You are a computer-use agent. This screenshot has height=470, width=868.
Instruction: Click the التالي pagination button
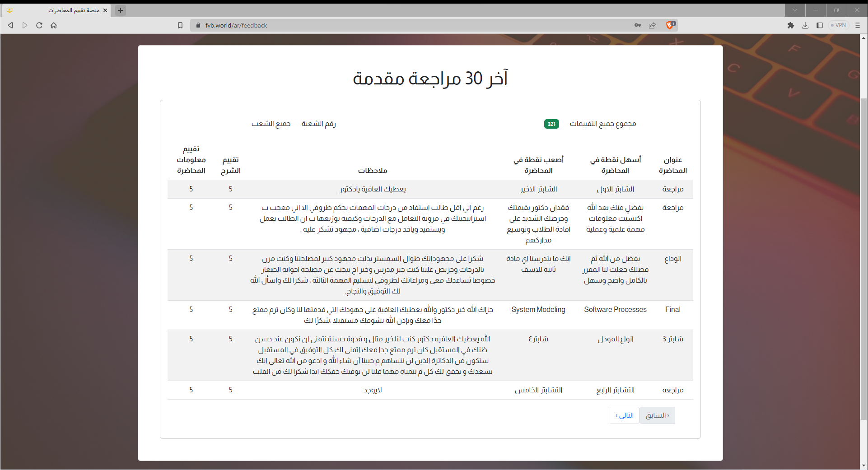pyautogui.click(x=624, y=415)
